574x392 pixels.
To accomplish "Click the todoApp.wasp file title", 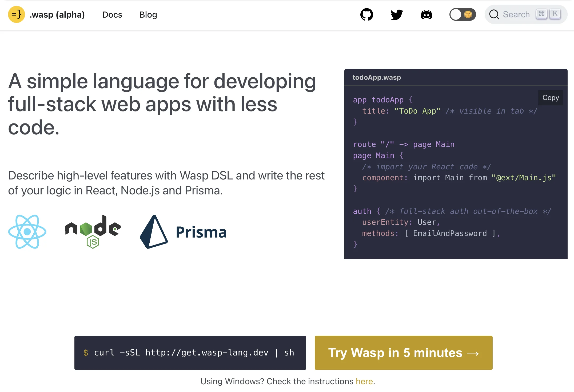I will 377,77.
